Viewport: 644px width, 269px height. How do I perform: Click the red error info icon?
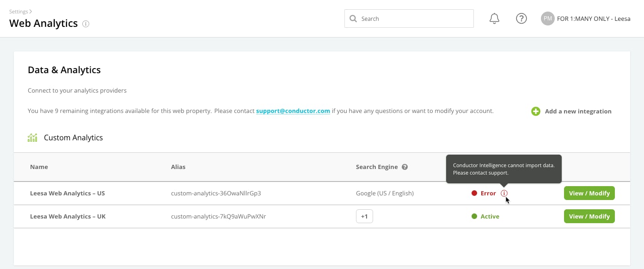504,194
